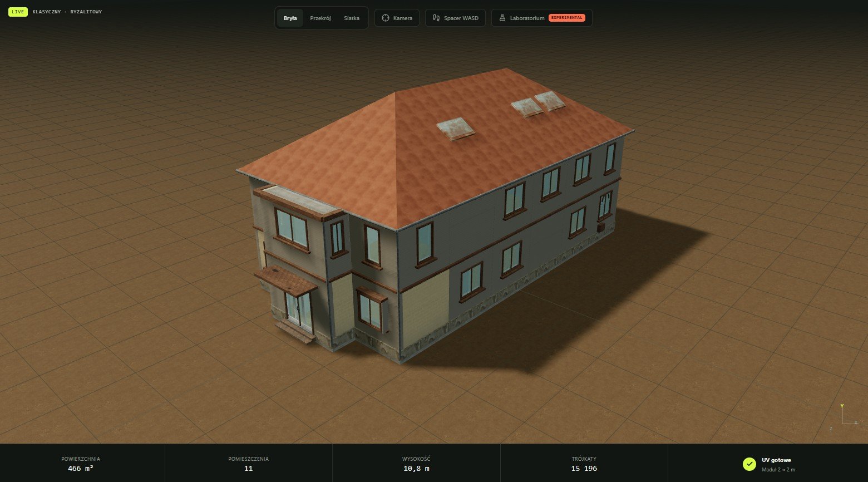Click the Laboratorium flask icon
The height and width of the screenshot is (482, 868).
tap(502, 18)
